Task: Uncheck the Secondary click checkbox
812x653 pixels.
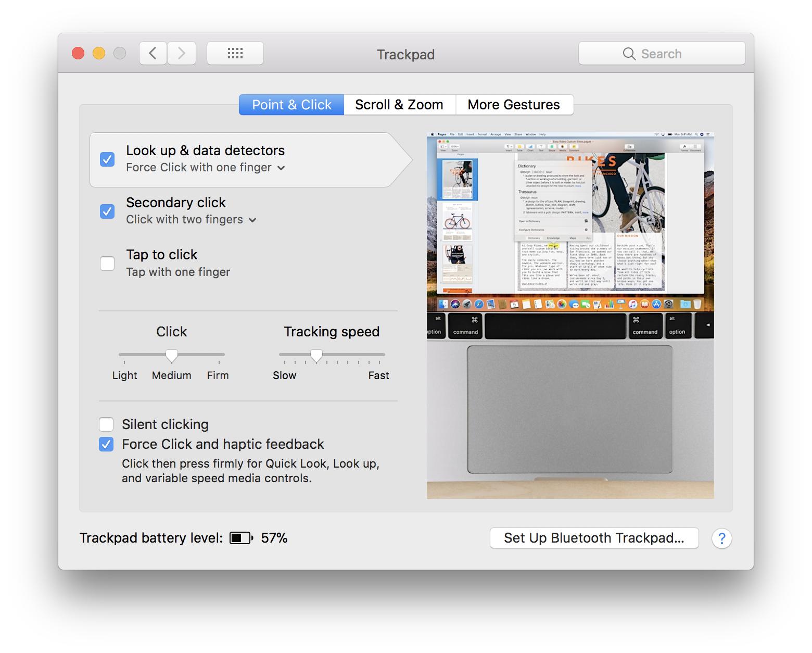Action: click(107, 211)
